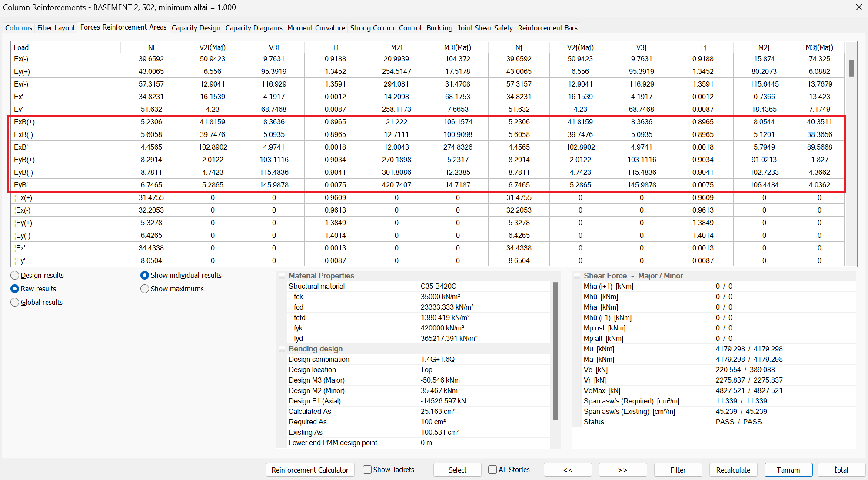Switch to the Capacity Diagrams tab

[254, 28]
